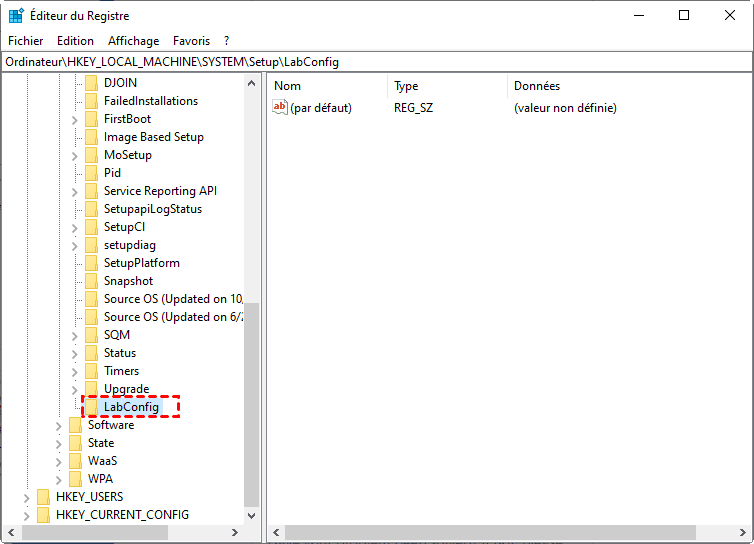Image resolution: width=754 pixels, height=544 pixels.
Task: Expand the HKEY_CURRENT_CONFIG hive
Action: point(26,516)
